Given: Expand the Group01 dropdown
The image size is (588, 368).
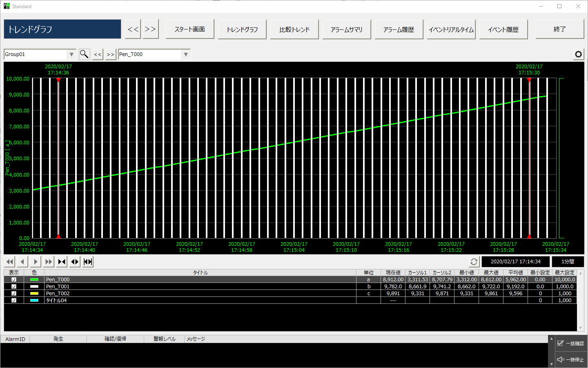Looking at the screenshot, I should [71, 54].
